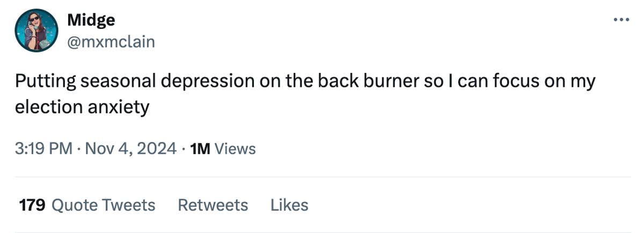Click Midge's profile avatar picture
This screenshot has height=233, width=644.
36,30
